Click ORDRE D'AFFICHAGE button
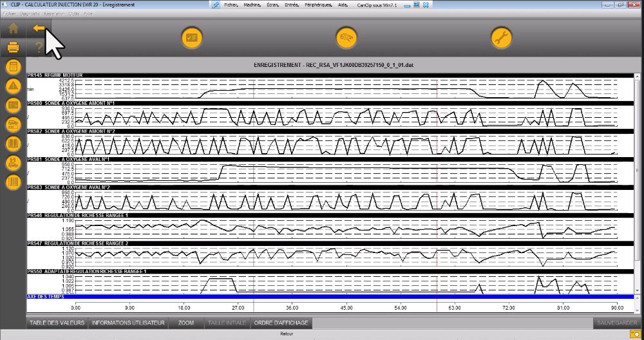The width and height of the screenshot is (644, 340). (281, 323)
